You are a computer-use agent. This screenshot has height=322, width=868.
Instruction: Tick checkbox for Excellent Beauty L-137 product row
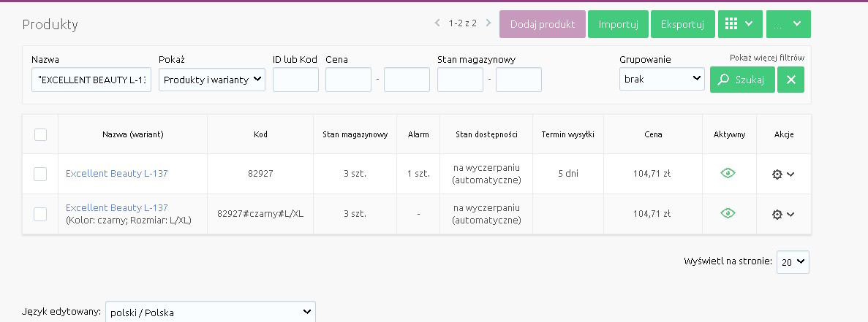coord(40,174)
